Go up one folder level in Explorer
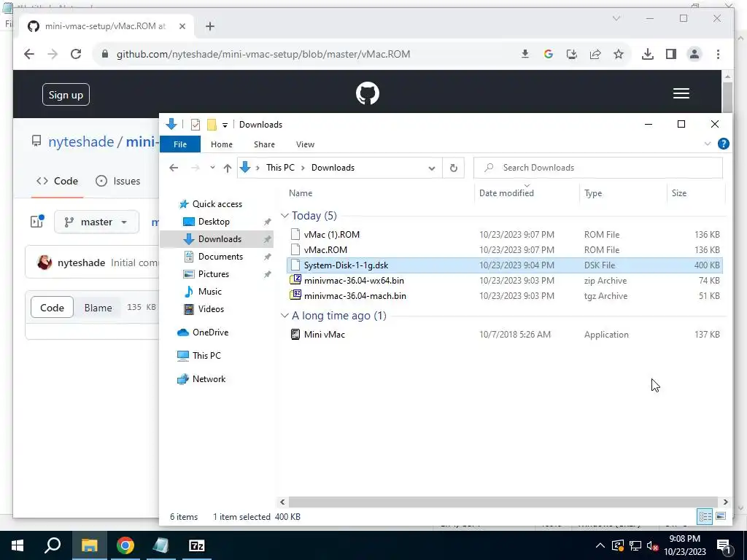Screen dimensions: 747x560 (x=228, y=168)
